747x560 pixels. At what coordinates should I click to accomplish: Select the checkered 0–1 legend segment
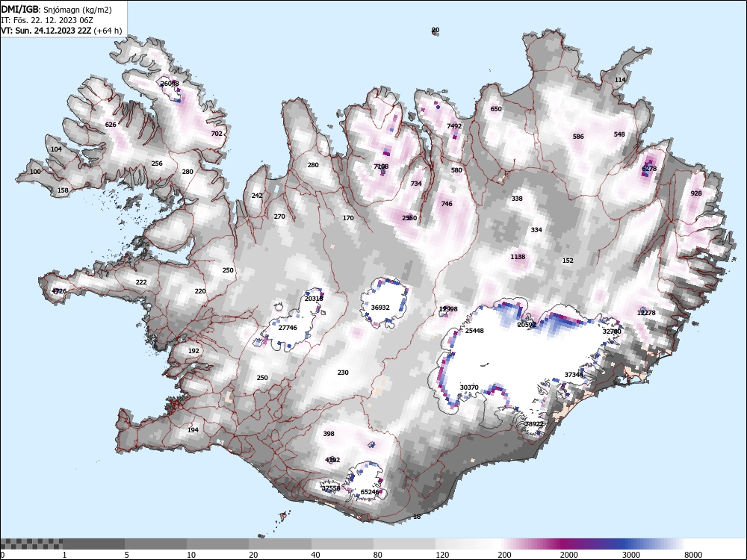pos(31,544)
